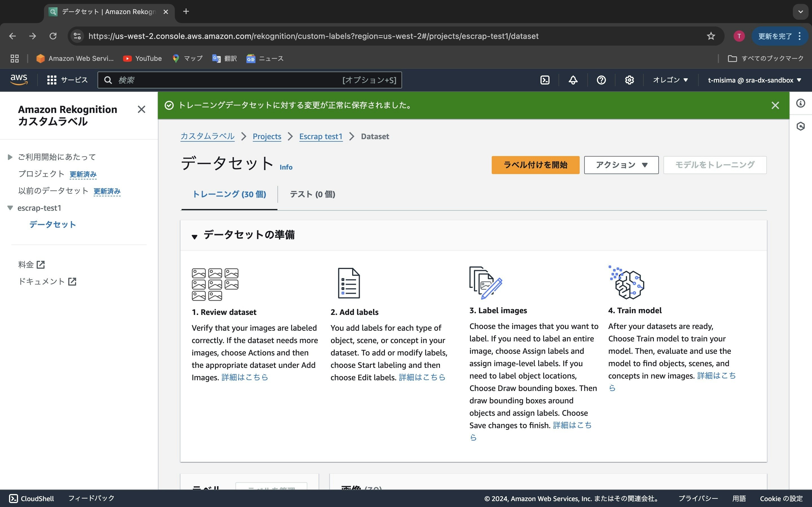
Task: Collapse the escrap-test1 tree node
Action: pyautogui.click(x=10, y=208)
